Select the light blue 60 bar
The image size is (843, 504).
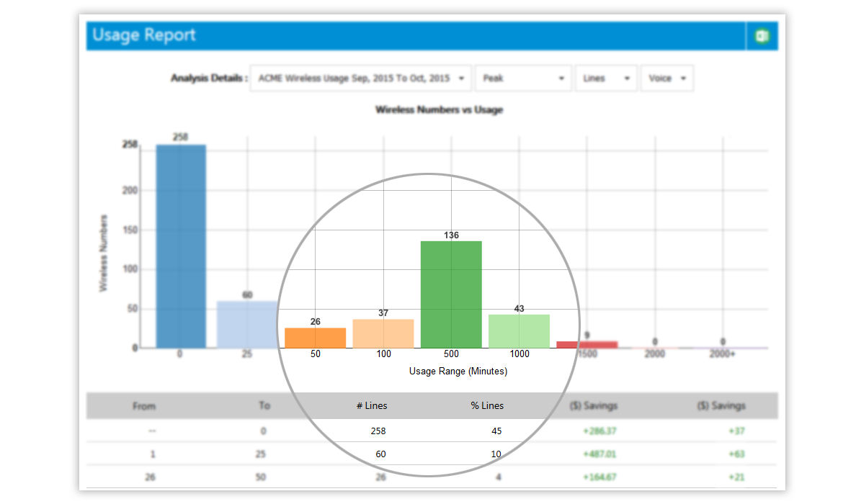[x=247, y=325]
